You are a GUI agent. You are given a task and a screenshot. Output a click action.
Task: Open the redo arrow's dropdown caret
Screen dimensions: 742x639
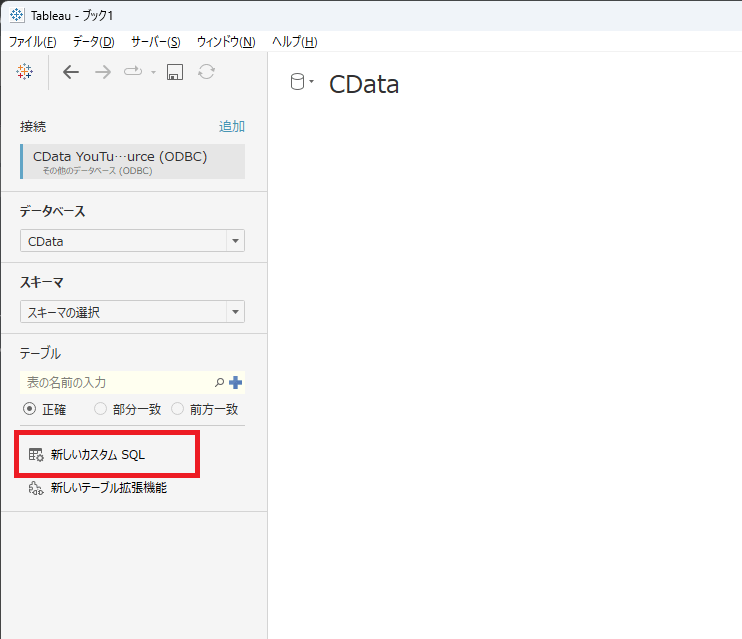coord(153,72)
